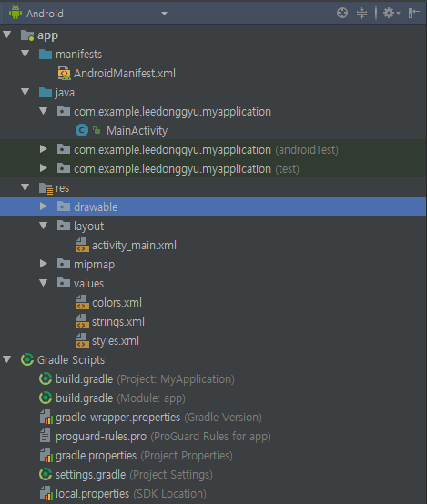Collapse the manifests folder arrow
This screenshot has height=504, width=427.
[x=25, y=54]
